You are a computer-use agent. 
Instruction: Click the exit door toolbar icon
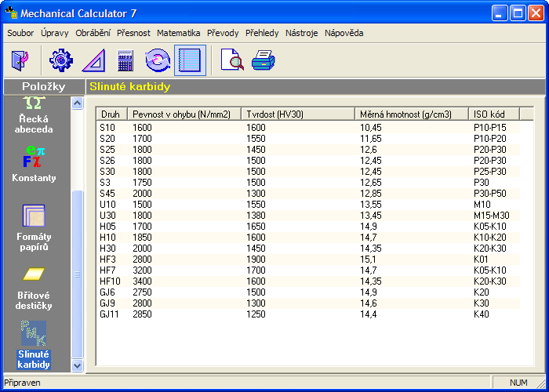[20, 60]
